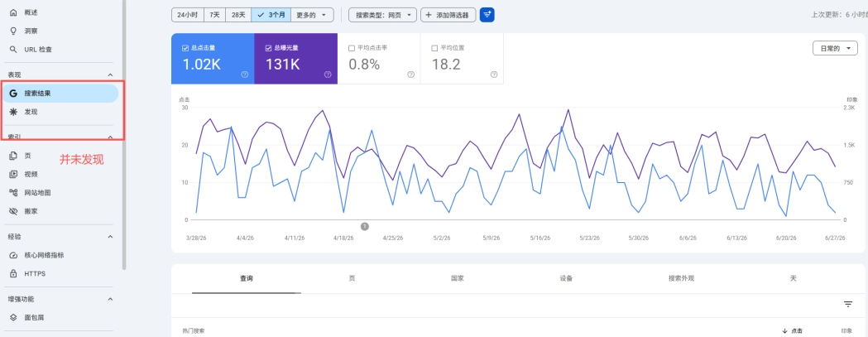
Task: Click the HTTPS lock icon
Action: tap(14, 274)
